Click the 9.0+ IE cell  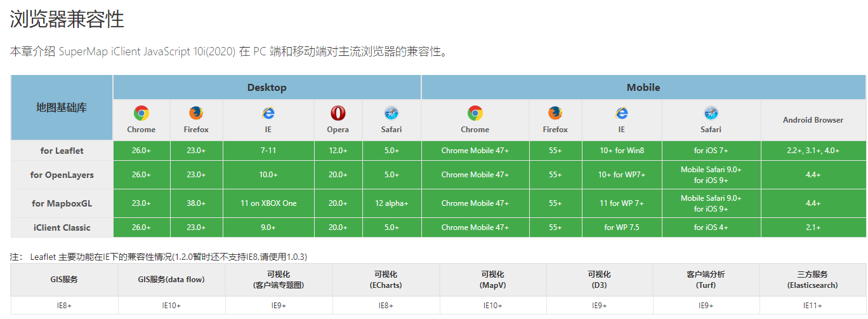(x=268, y=227)
